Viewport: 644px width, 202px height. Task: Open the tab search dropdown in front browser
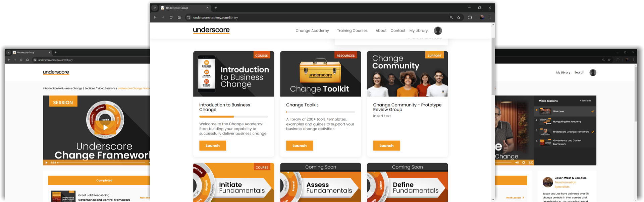point(155,8)
